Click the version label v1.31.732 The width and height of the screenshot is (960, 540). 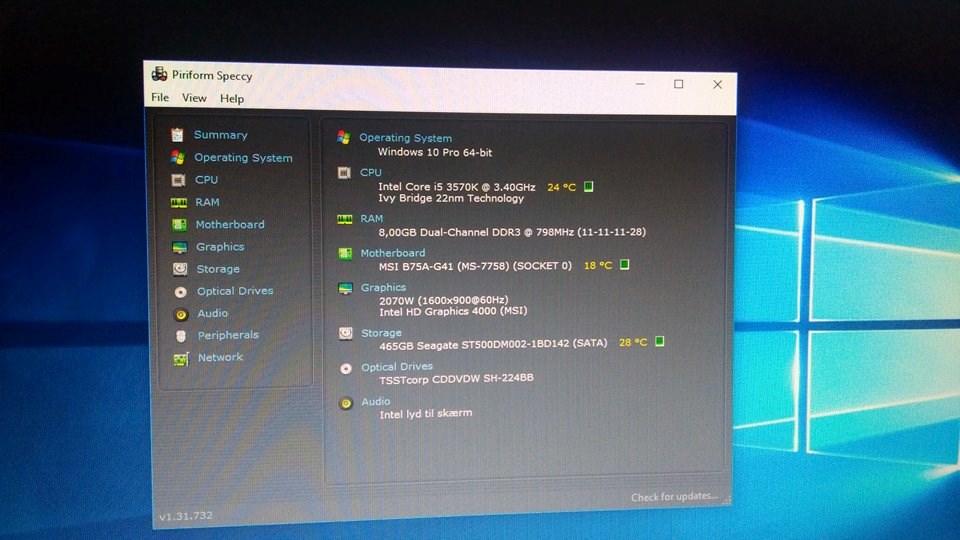pos(186,516)
